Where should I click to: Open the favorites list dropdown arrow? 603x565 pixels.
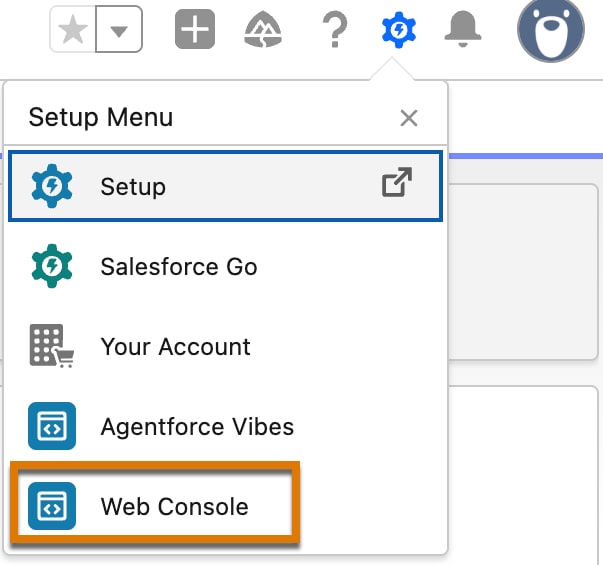click(x=119, y=29)
